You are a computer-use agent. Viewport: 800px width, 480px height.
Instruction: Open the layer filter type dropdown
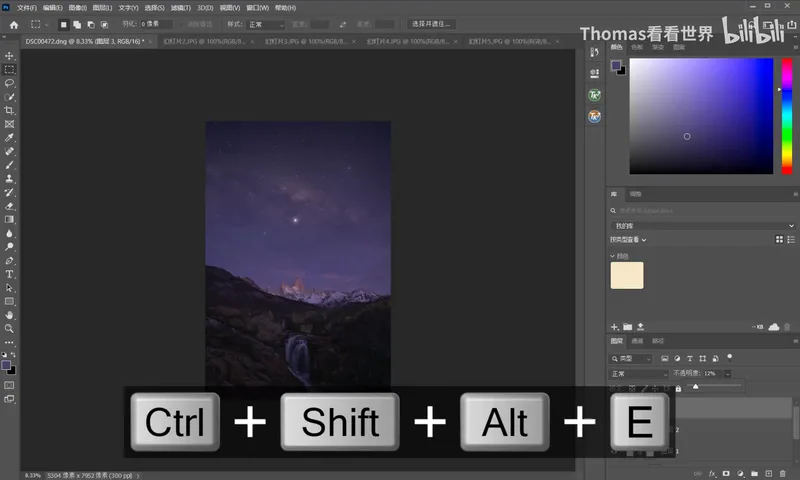click(x=631, y=359)
